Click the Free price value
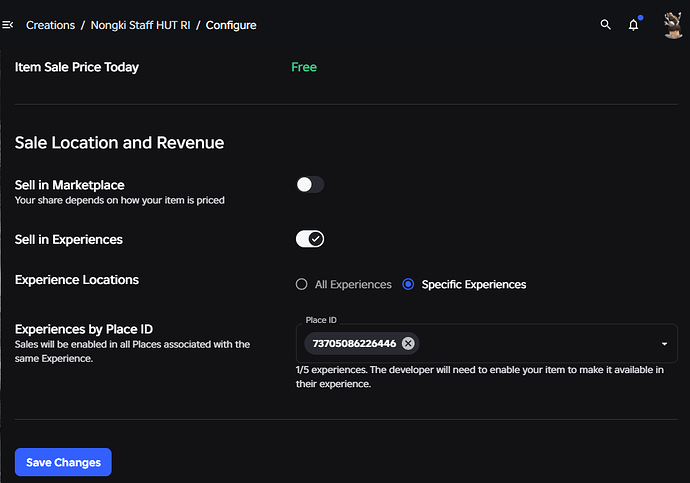 (304, 67)
